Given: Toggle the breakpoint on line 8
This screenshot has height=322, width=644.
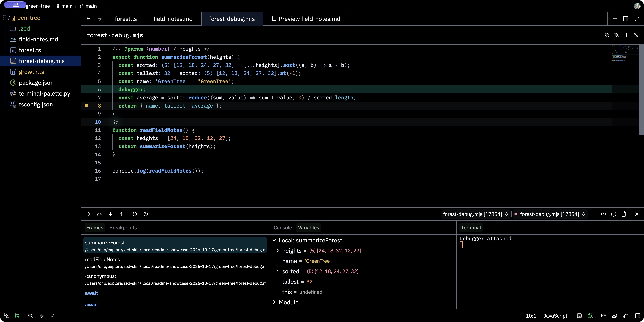Looking at the screenshot, I should click(86, 106).
